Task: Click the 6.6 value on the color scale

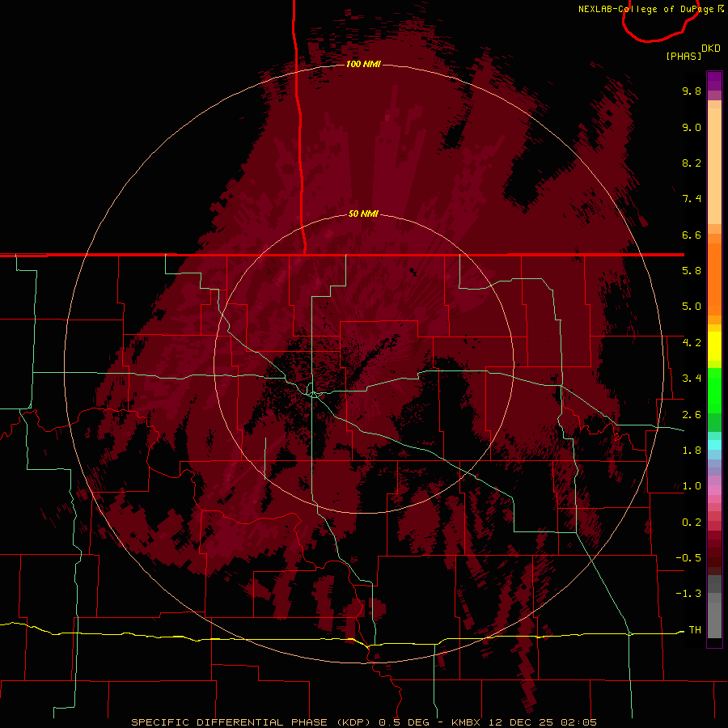Action: pyautogui.click(x=692, y=235)
